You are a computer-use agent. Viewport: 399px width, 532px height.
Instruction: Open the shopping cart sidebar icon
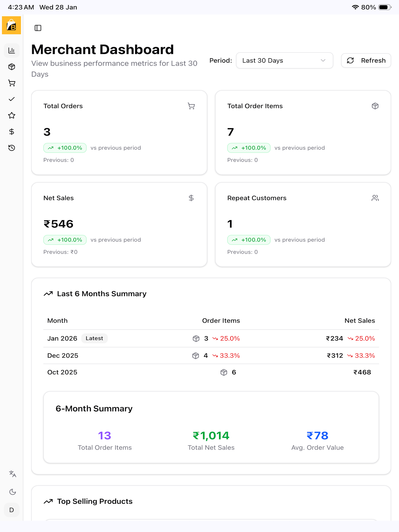12,83
